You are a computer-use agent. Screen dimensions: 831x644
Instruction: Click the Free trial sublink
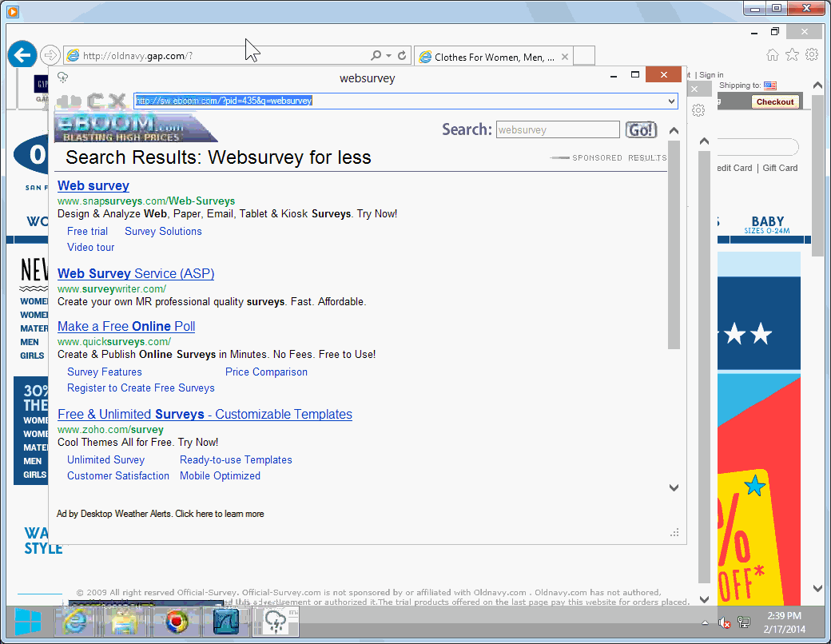coord(87,231)
